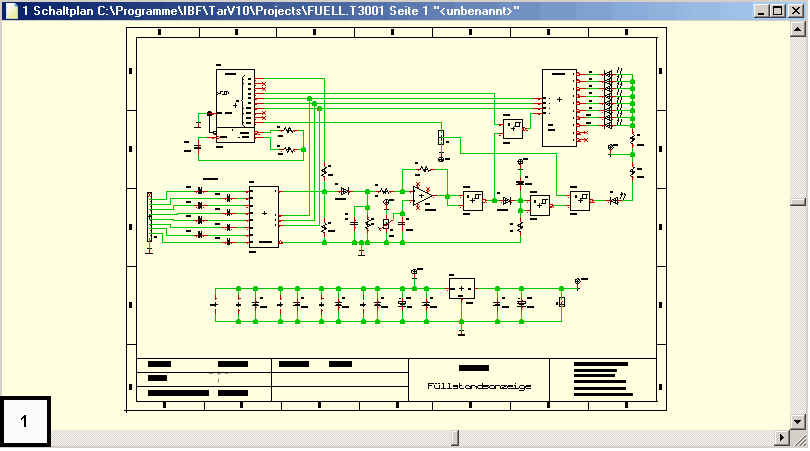Select the voltage regulator box in the power supply row
Image resolution: width=810 pixels, height=451 pixels.
[x=462, y=289]
